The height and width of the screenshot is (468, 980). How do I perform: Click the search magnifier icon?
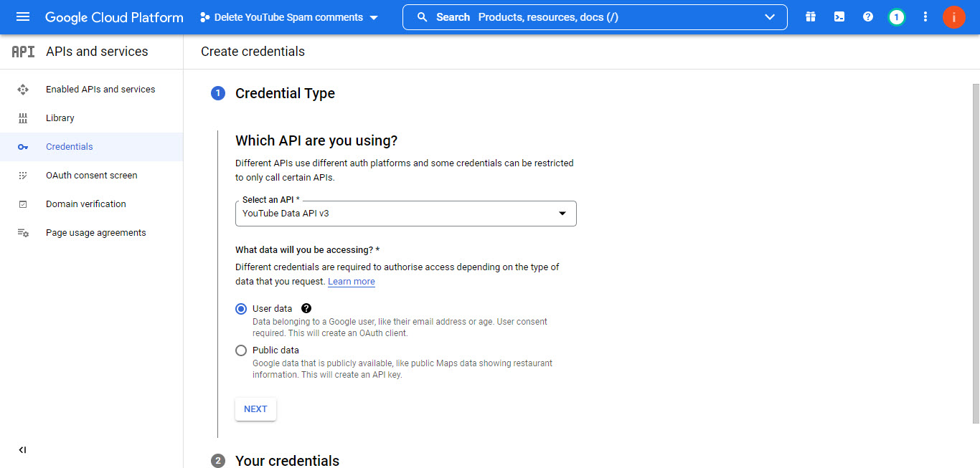(423, 17)
